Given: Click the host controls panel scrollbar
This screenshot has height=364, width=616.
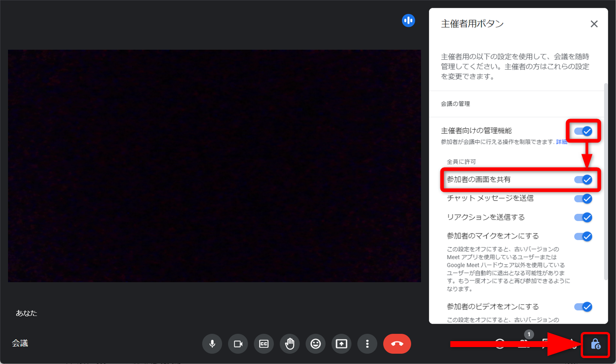Looking at the screenshot, I should [606, 183].
